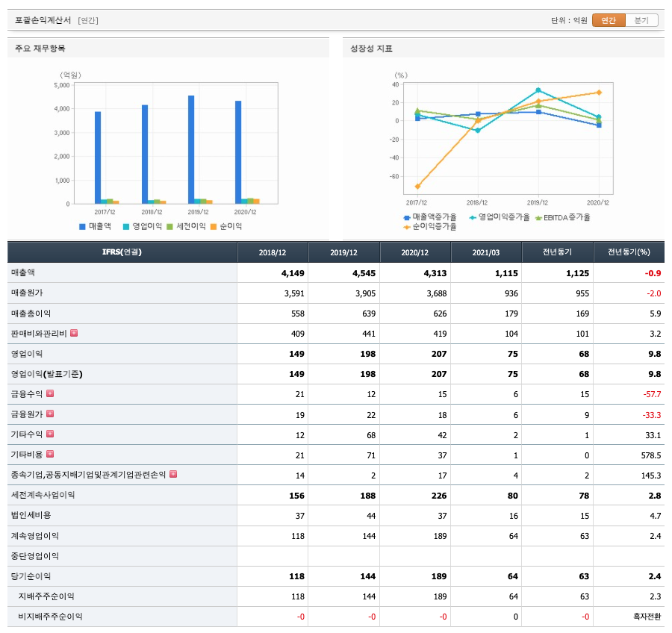The width and height of the screenshot is (672, 633).
Task: Click the 영업이익 teal legend swatch
Action: (126, 227)
